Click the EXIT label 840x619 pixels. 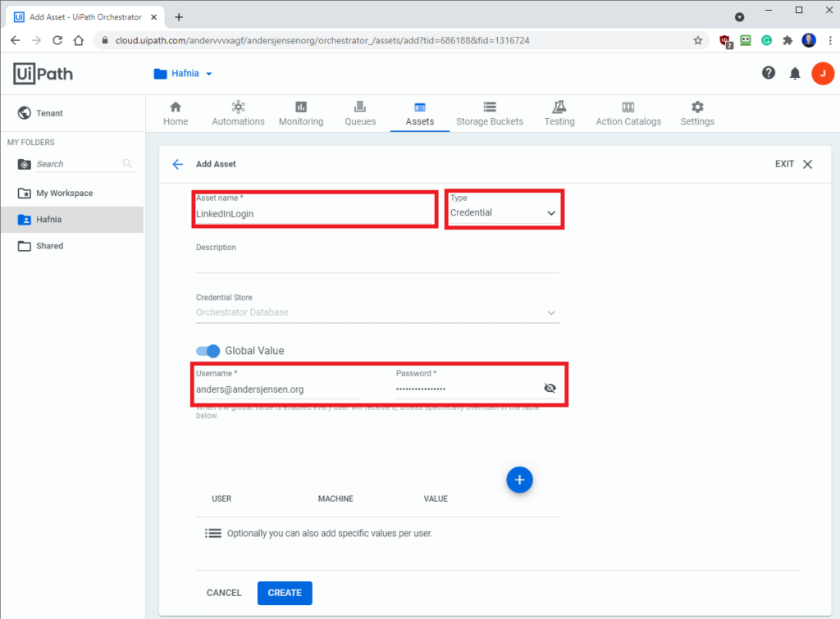[784, 164]
